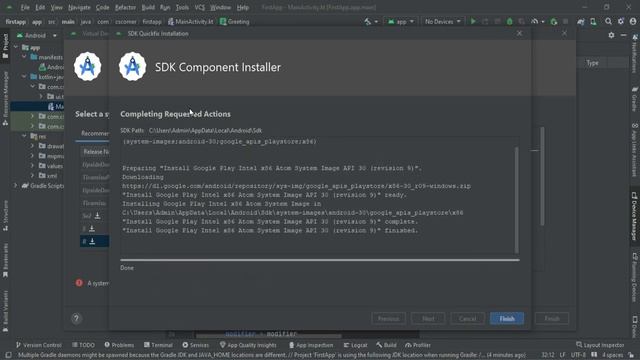This screenshot has width=640, height=360.
Task: Open the Project tool window tab
Action: click(x=5, y=46)
